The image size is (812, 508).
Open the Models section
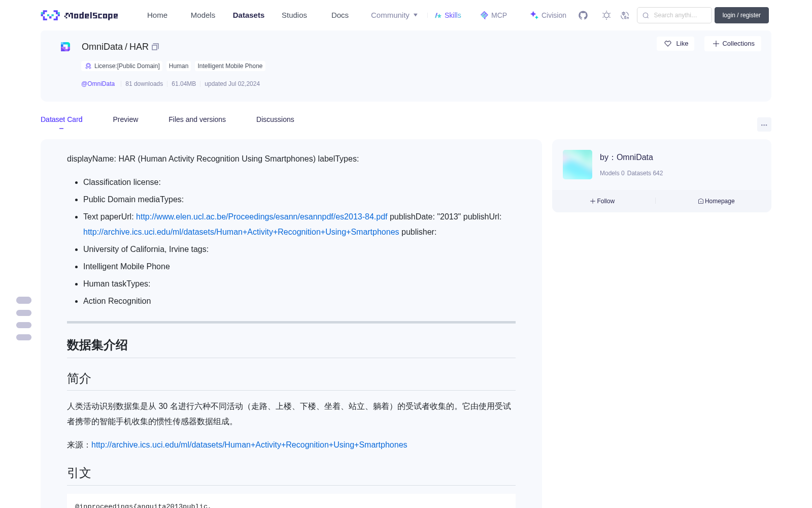[203, 15]
